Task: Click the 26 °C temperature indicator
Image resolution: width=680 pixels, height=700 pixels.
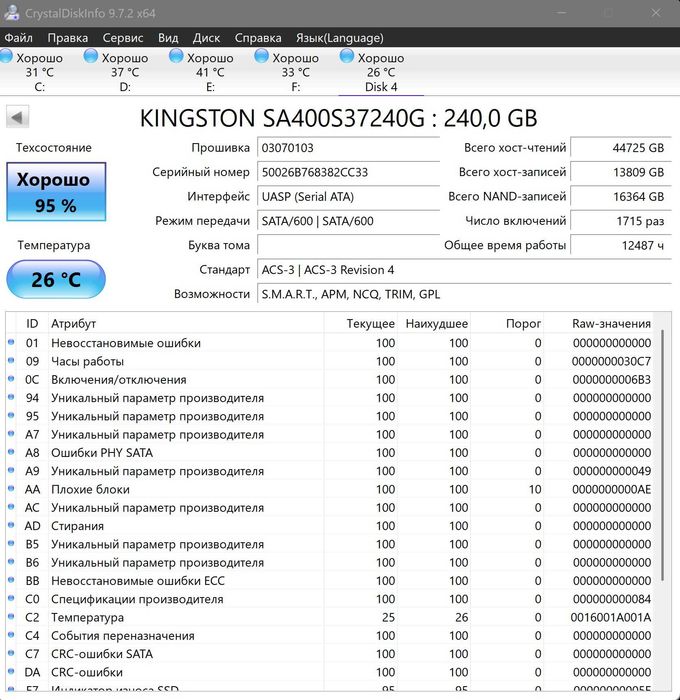Action: [x=56, y=279]
